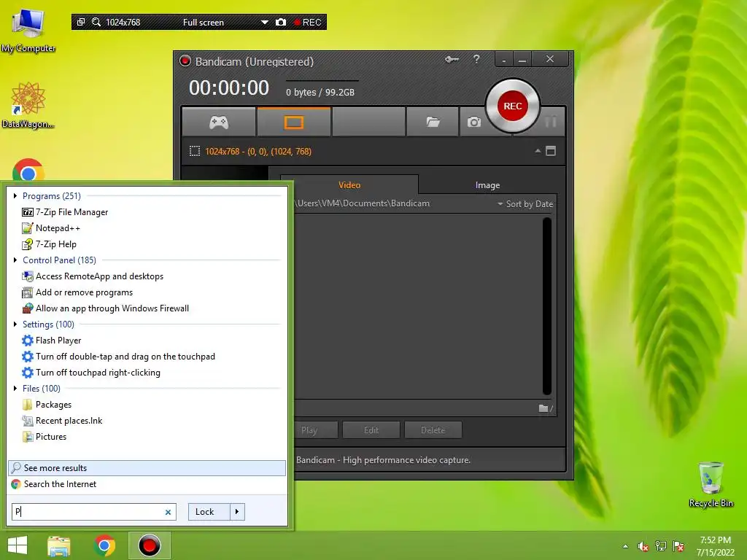Open Chrome from the taskbar

(105, 545)
